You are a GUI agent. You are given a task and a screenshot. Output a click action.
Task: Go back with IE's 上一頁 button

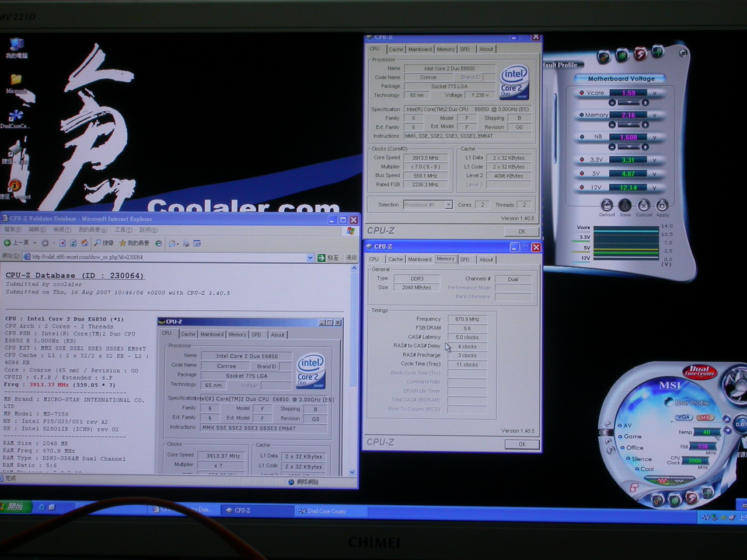coord(16,243)
